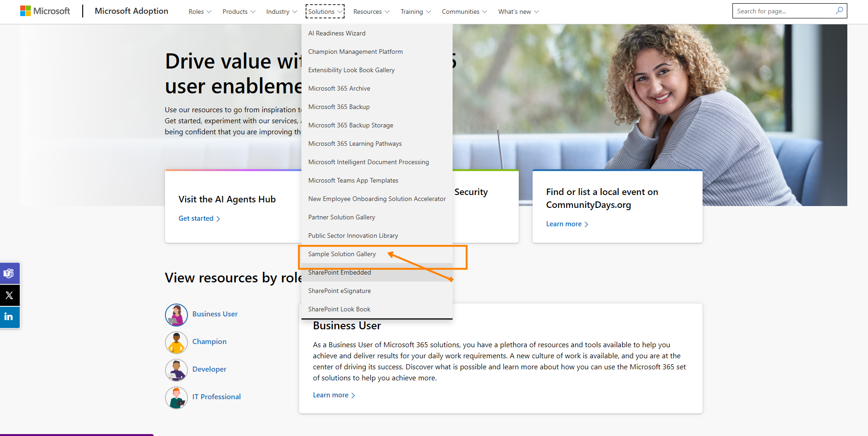Open the IT Professional role link

click(216, 397)
